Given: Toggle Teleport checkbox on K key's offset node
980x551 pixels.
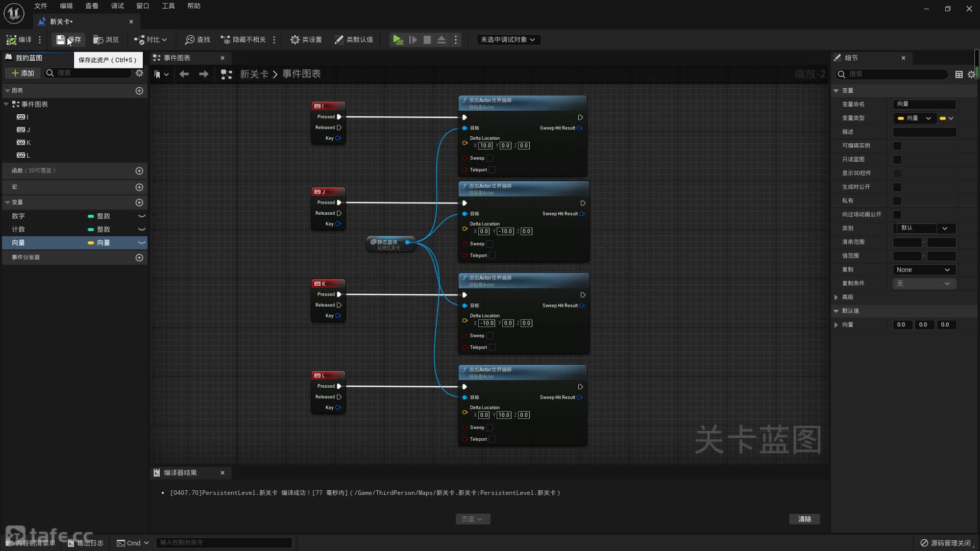Looking at the screenshot, I should [x=493, y=347].
